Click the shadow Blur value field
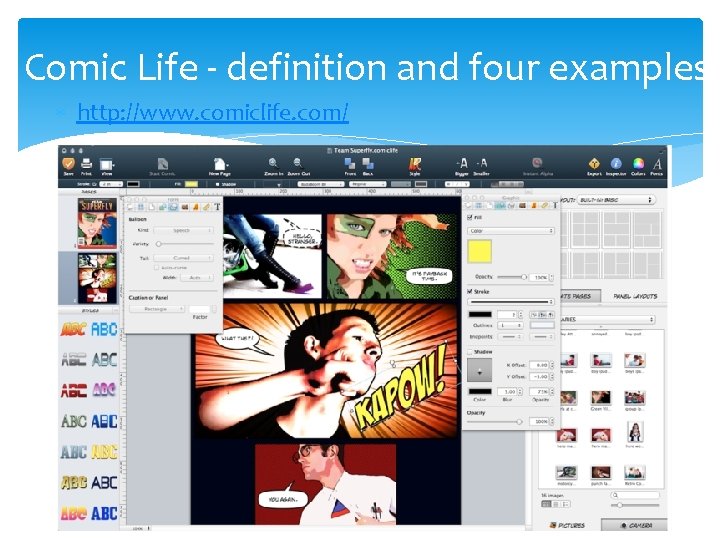 pyautogui.click(x=509, y=392)
